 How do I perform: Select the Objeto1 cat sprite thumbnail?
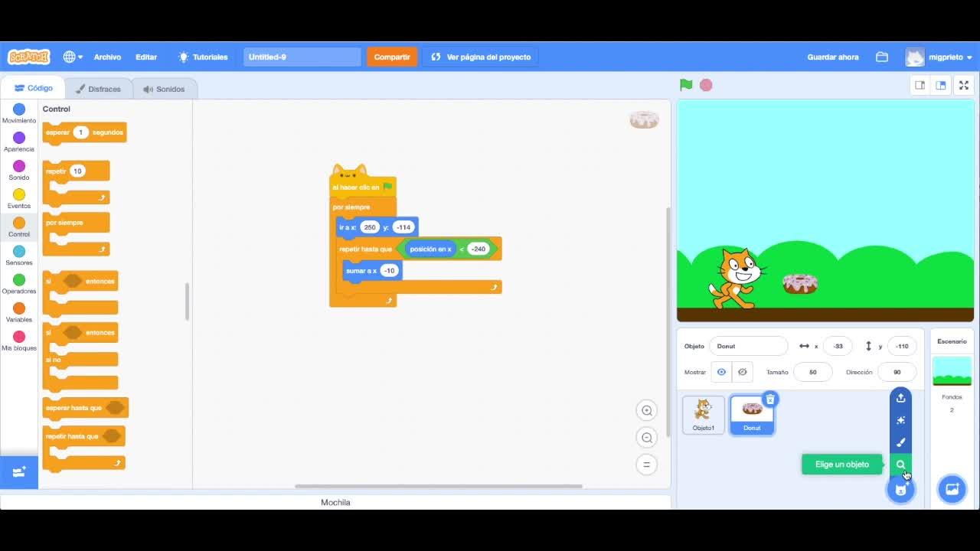[703, 415]
